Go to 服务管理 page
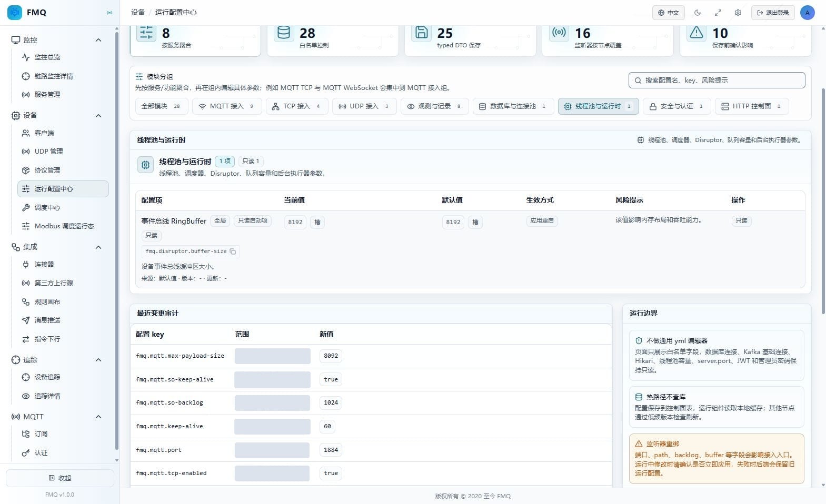 tap(63, 95)
